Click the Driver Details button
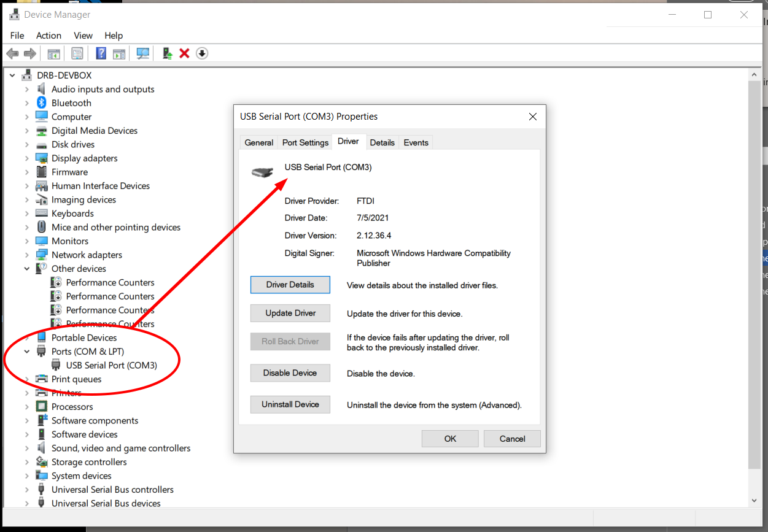 290,285
